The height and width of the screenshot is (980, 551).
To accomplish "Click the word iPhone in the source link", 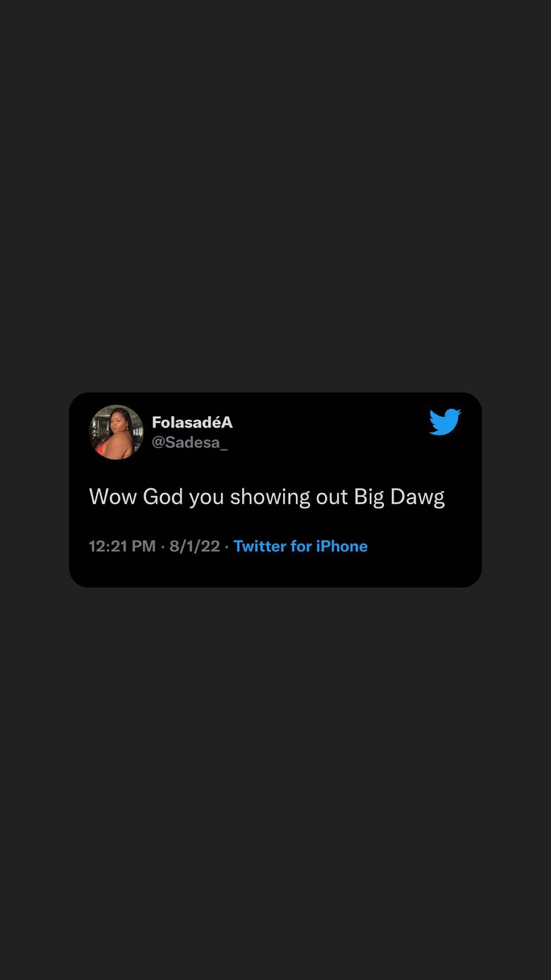I will click(x=342, y=546).
